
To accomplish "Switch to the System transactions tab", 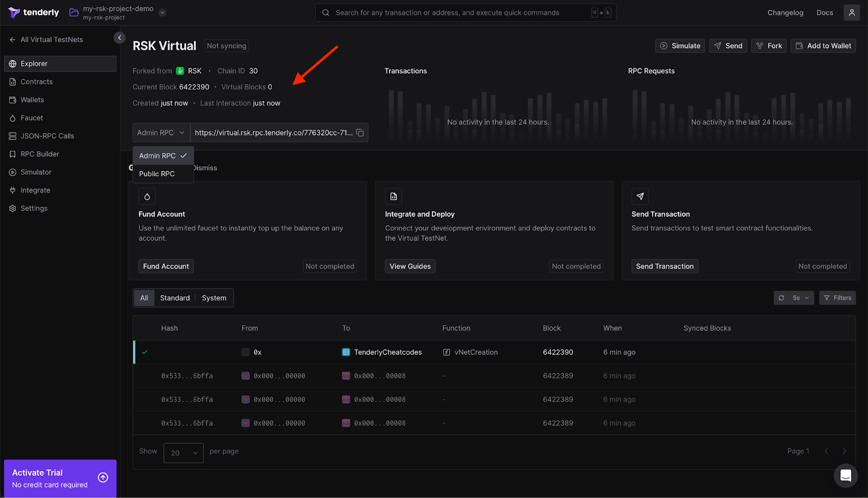I will pyautogui.click(x=214, y=298).
